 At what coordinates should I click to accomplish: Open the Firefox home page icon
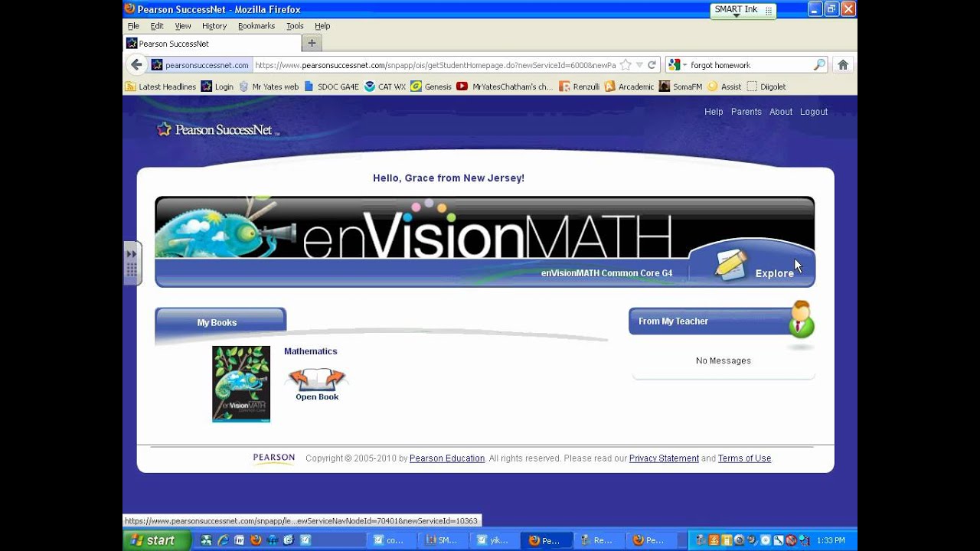[843, 65]
